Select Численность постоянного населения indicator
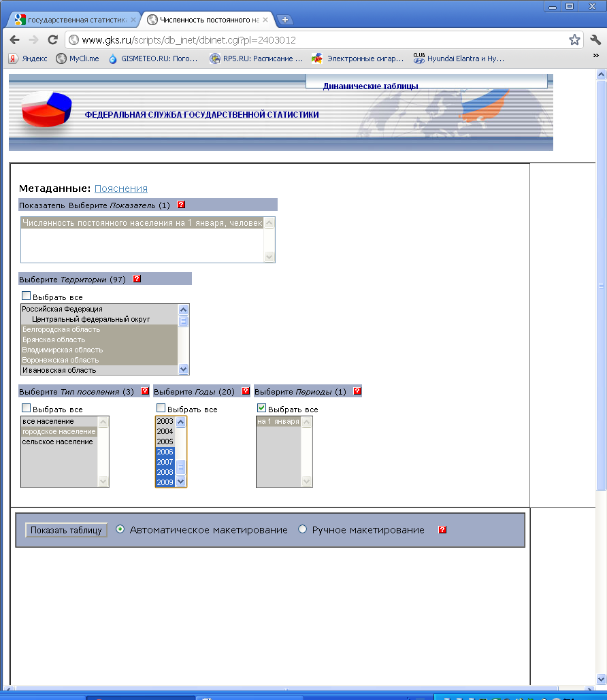Viewport: 607px width, 700px height. 142,222
